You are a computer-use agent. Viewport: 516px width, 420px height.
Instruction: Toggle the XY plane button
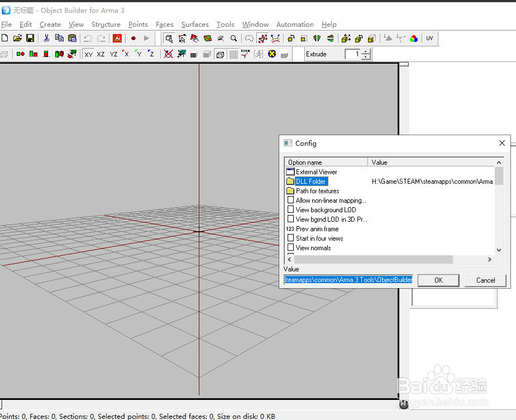click(x=88, y=54)
